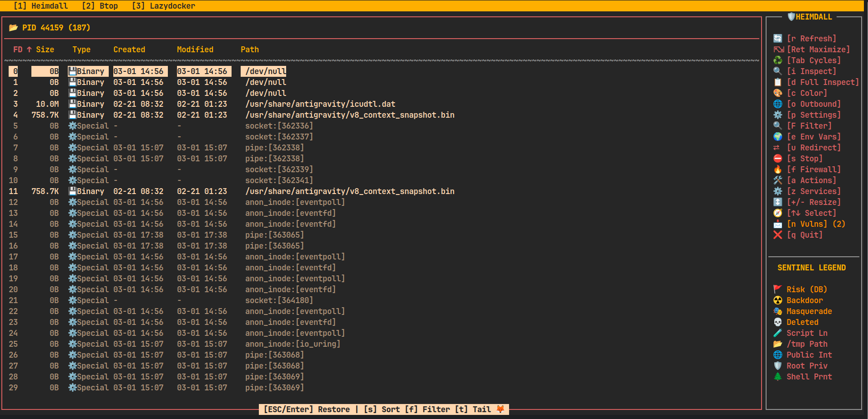The width and height of the screenshot is (868, 419).
Task: Switch to the [3] Lazydocker tab
Action: click(163, 6)
